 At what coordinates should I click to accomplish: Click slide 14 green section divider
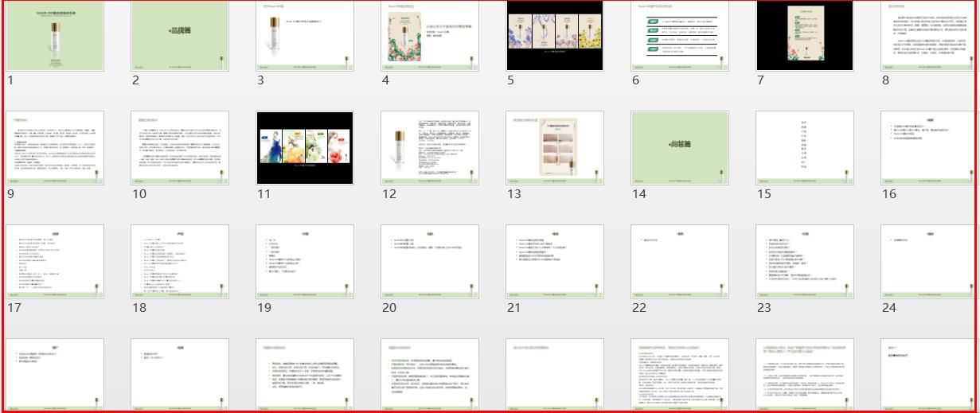click(680, 148)
